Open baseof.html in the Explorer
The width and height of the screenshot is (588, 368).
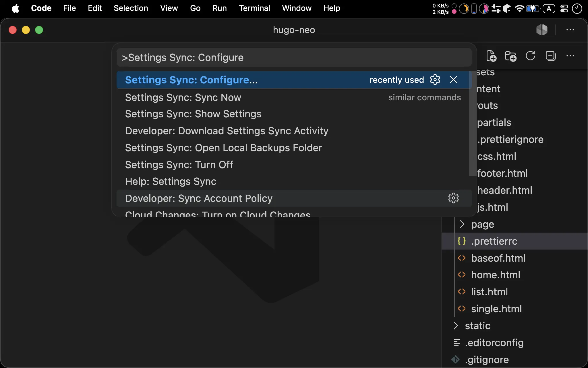(515, 258)
